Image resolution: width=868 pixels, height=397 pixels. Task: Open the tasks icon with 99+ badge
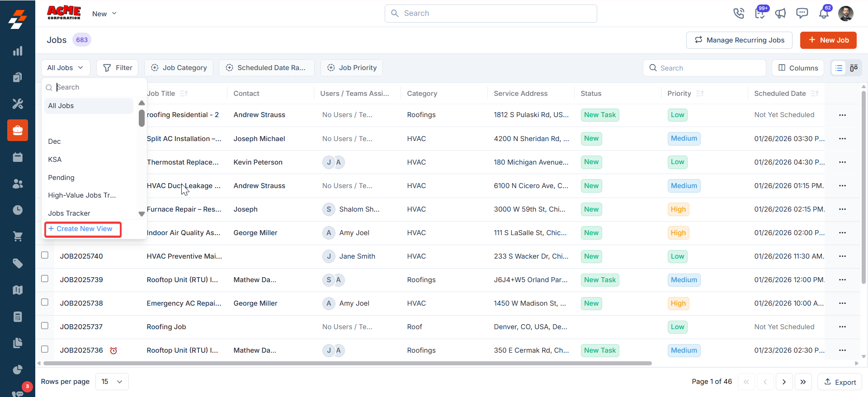[760, 13]
